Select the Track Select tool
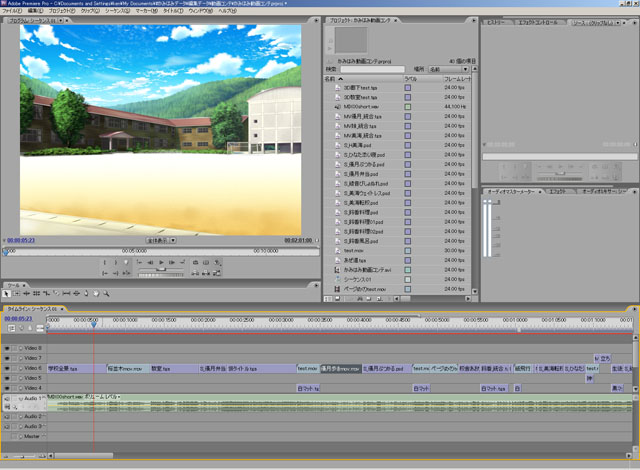Image resolution: width=640 pixels, height=470 pixels. pos(16,293)
